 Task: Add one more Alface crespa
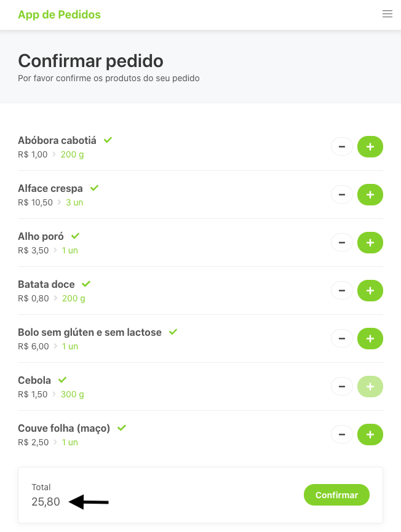click(370, 195)
